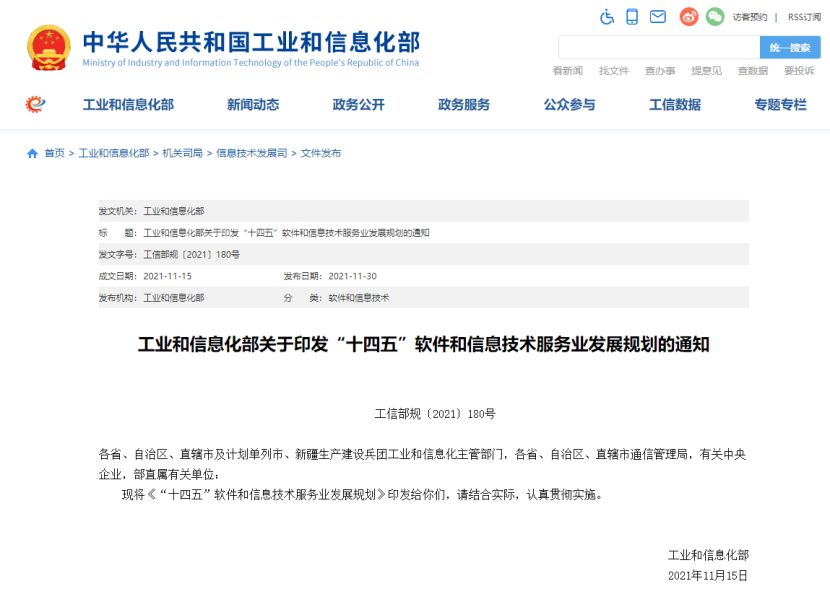Click the 统一搜索 button

coord(790,48)
